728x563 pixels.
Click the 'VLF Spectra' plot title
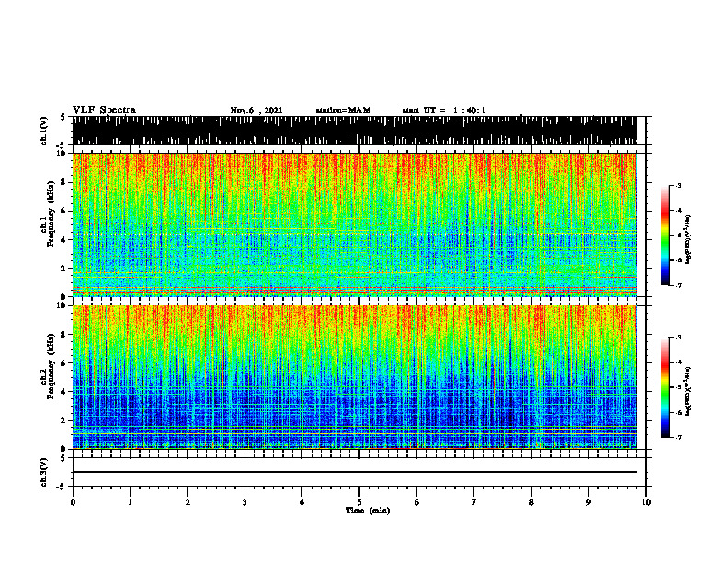(x=104, y=109)
